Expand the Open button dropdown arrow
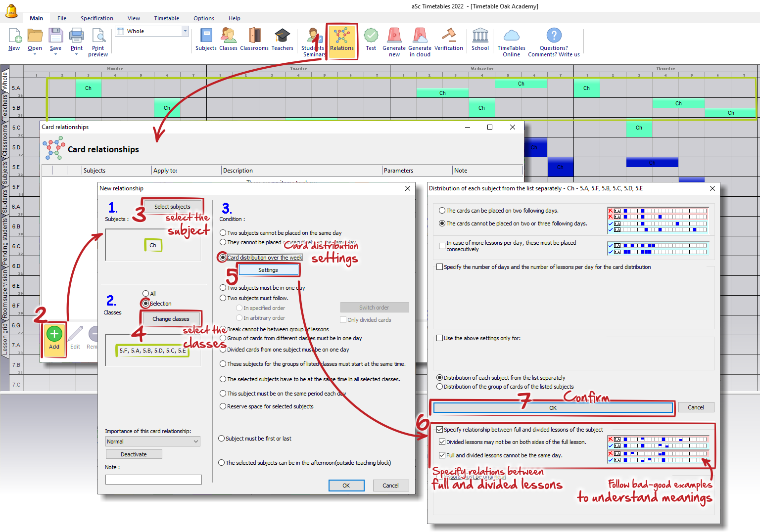The image size is (760, 532). 35,54
